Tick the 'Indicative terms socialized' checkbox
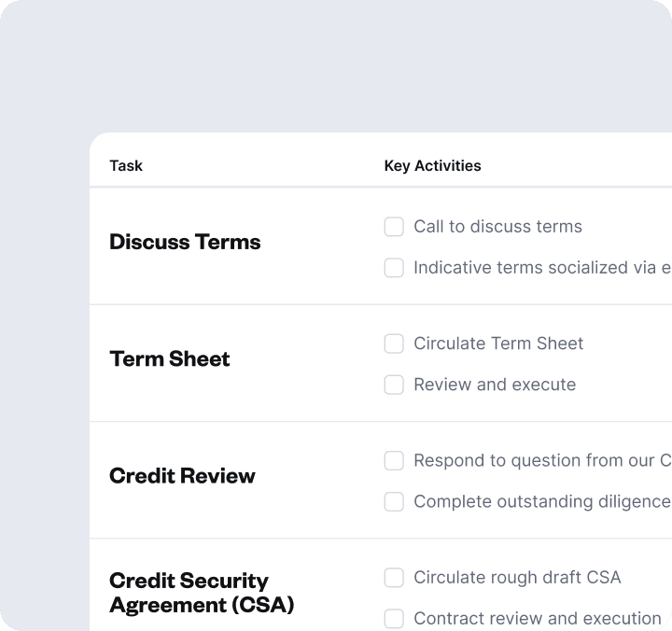The width and height of the screenshot is (672, 631). 394,268
